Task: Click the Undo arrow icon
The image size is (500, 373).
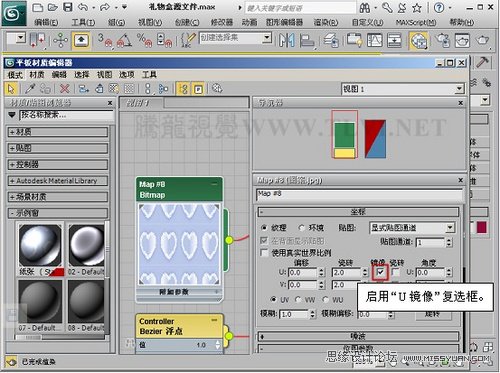Action: tap(83, 7)
